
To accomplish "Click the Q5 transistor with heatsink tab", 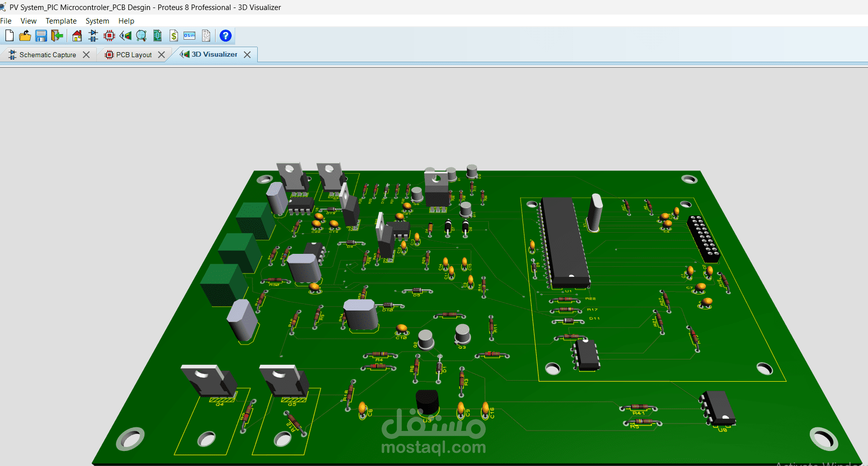I will coord(285,381).
